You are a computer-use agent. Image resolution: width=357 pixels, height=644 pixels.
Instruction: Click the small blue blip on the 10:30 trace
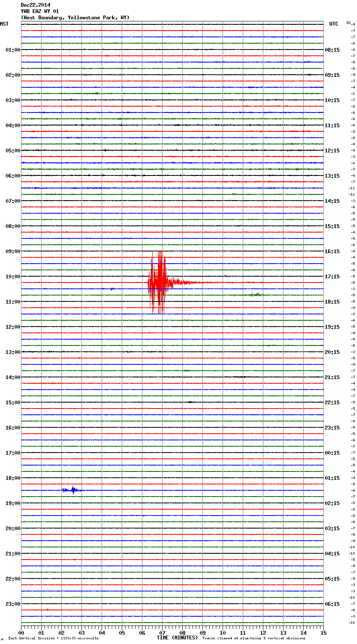coord(112,289)
